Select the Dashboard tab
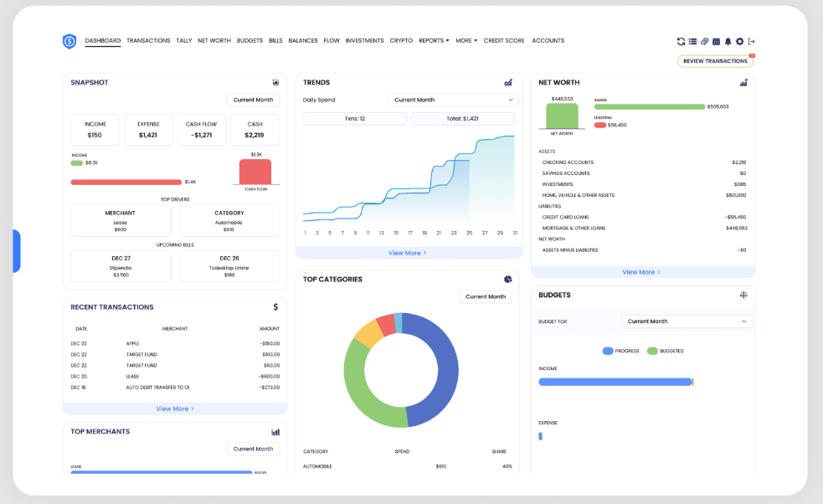Screen dimensions: 823x504 tap(103, 40)
